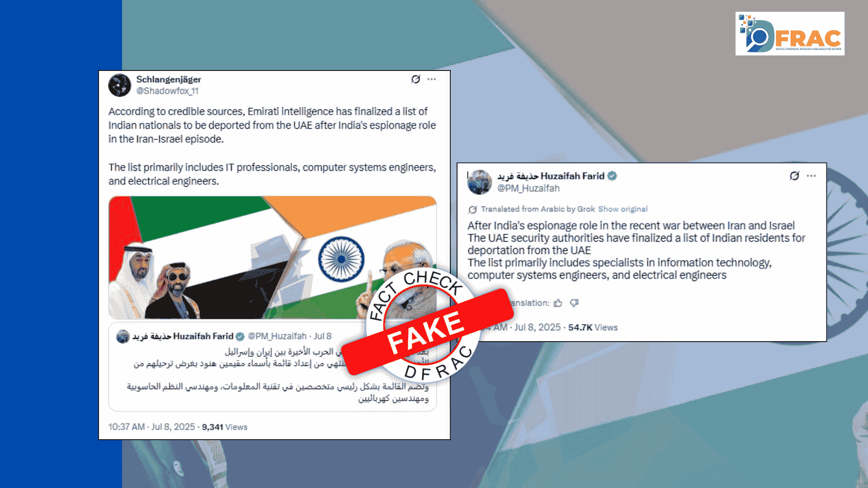Open the UAE and India flags image

(273, 258)
